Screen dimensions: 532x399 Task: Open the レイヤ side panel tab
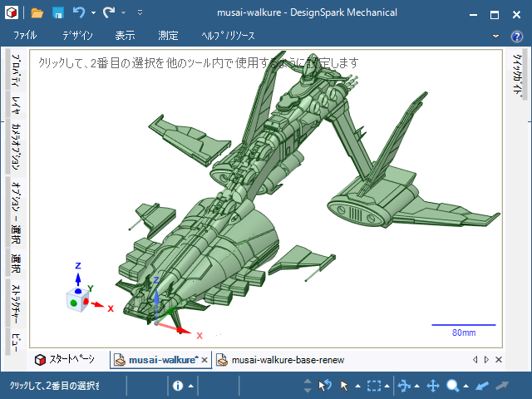[x=15, y=106]
